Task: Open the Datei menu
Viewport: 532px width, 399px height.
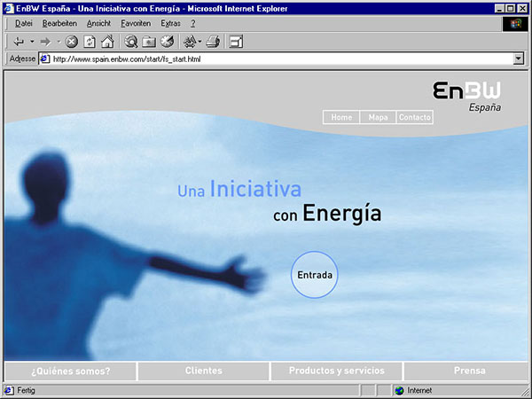Action: coord(24,23)
